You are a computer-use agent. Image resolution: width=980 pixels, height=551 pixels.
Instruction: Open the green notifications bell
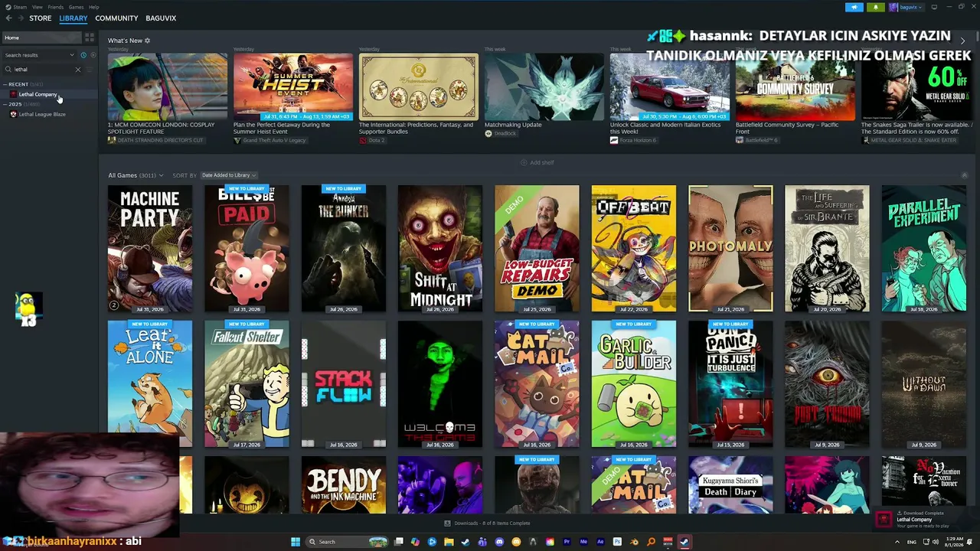[x=876, y=8]
